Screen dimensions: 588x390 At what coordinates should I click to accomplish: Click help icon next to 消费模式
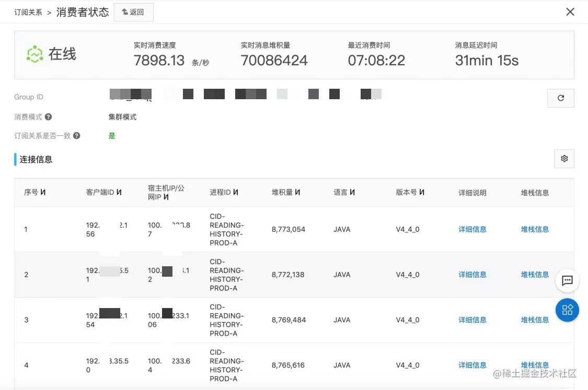tap(49, 117)
